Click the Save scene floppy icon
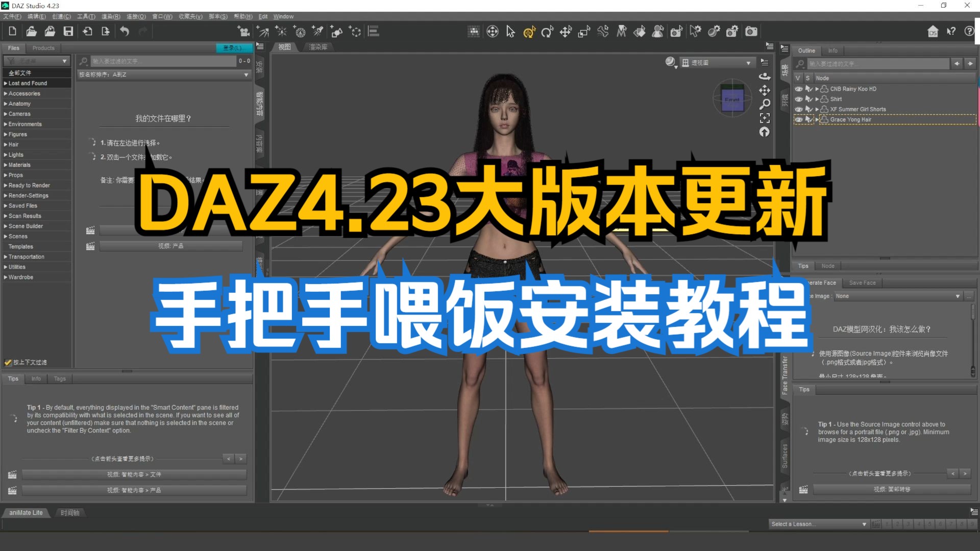The width and height of the screenshot is (980, 551). 68,32
